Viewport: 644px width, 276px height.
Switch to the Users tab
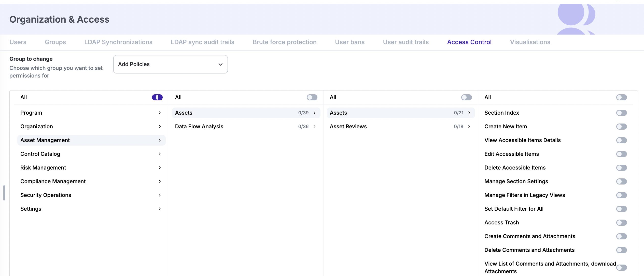click(18, 42)
